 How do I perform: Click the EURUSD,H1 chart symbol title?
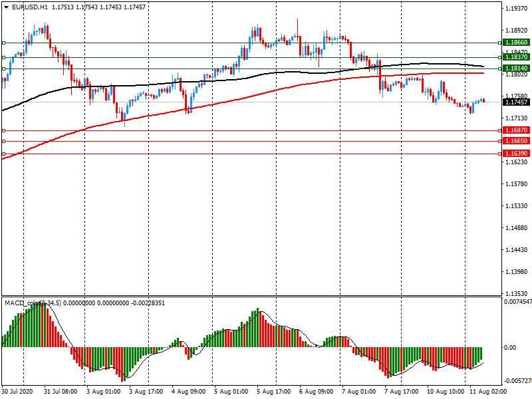pyautogui.click(x=30, y=7)
